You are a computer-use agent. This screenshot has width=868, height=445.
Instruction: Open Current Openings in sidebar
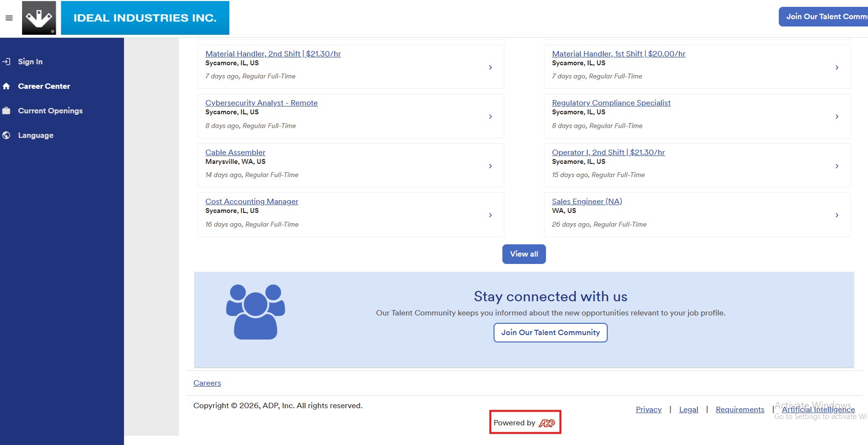pyautogui.click(x=50, y=110)
